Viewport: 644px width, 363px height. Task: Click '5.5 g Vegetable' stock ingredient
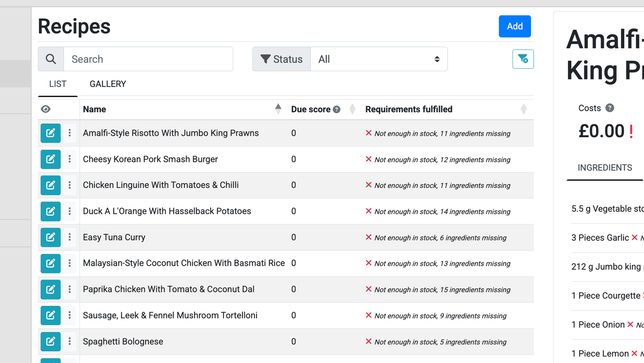pyautogui.click(x=607, y=209)
